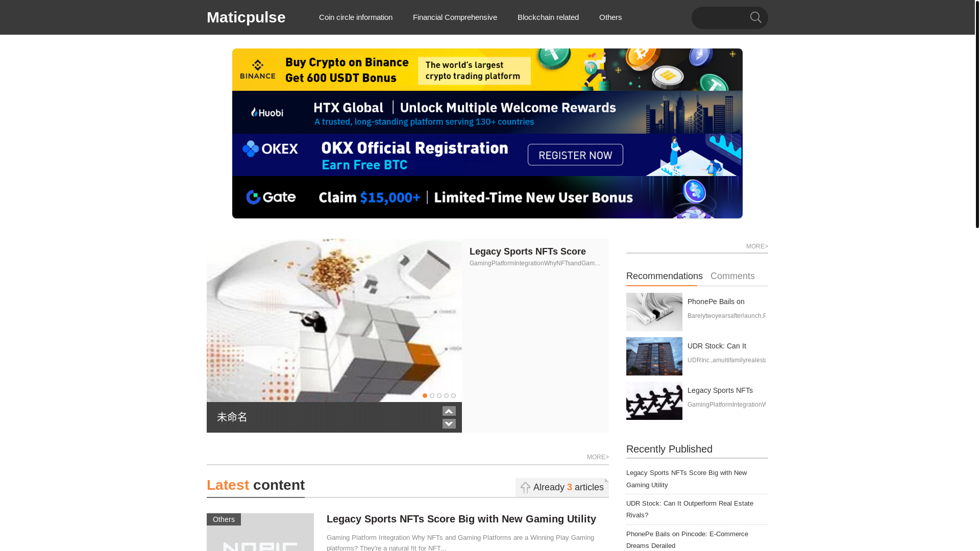Image resolution: width=980 pixels, height=551 pixels.
Task: Open PhonePe Bails on thumbnail in Recommendations
Action: [654, 312]
